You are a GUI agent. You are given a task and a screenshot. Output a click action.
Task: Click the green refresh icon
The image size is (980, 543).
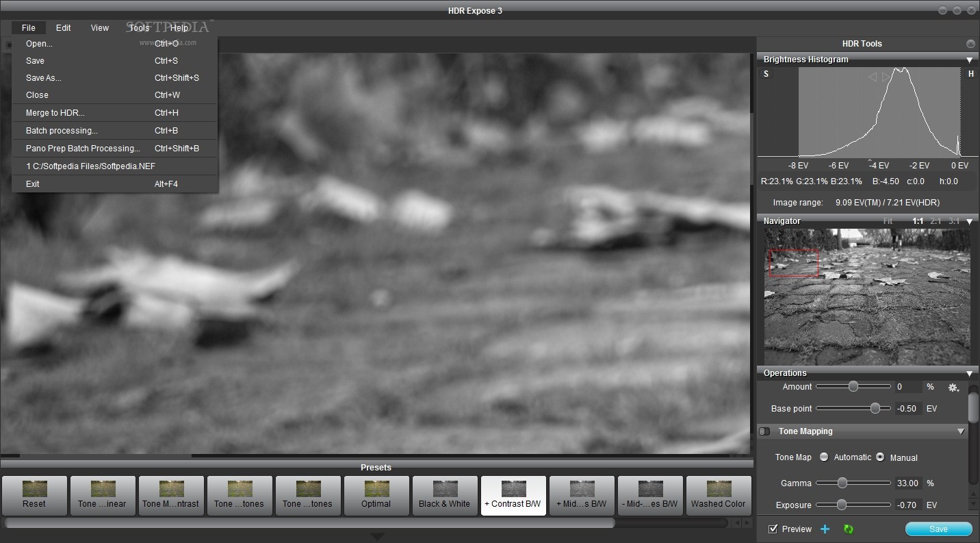[x=849, y=529]
